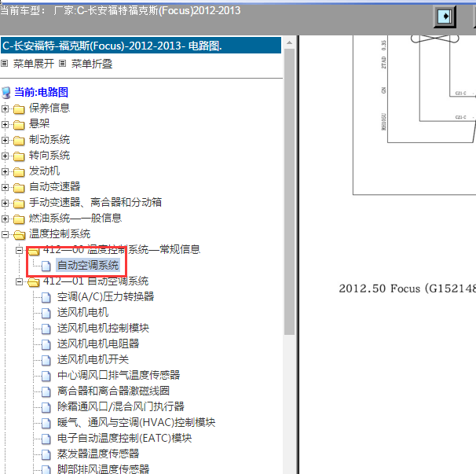This screenshot has width=476, height=474.
Task: Open 蒸发器温度传感器 diagram
Action: pos(98,454)
